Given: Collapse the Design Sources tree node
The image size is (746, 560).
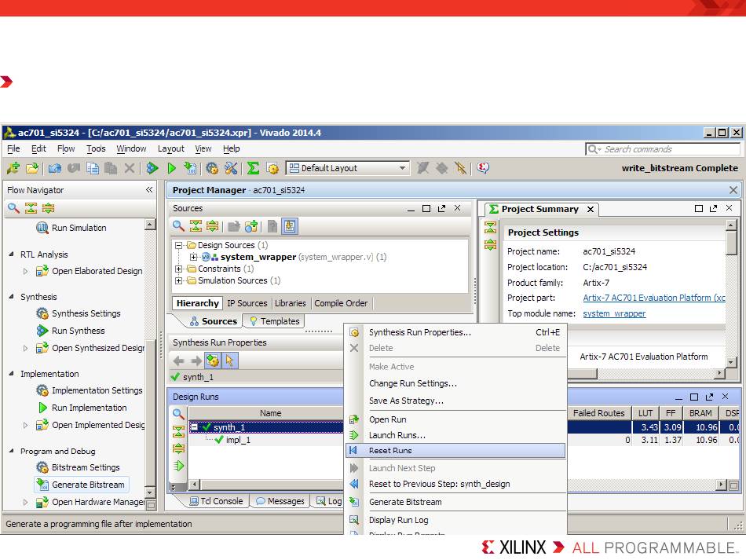Looking at the screenshot, I should click(178, 246).
